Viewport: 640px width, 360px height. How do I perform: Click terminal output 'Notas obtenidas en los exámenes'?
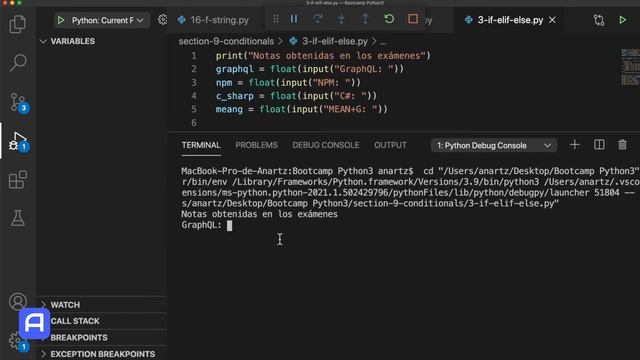260,214
